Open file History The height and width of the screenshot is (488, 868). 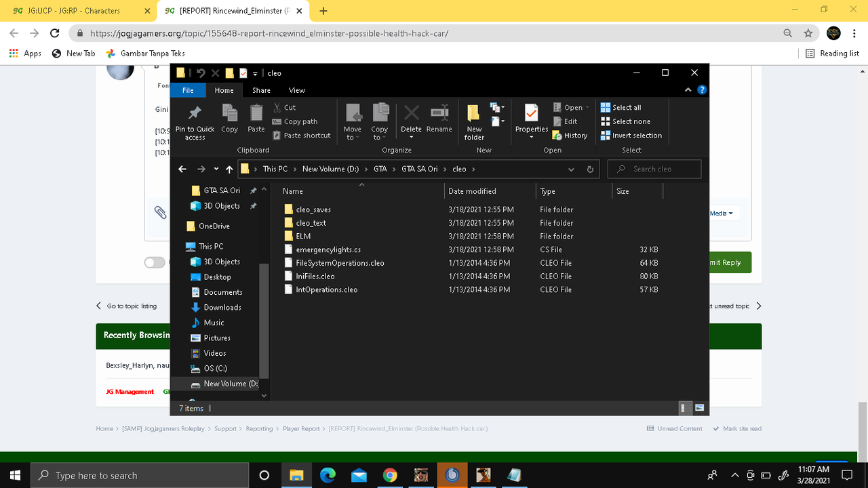570,136
